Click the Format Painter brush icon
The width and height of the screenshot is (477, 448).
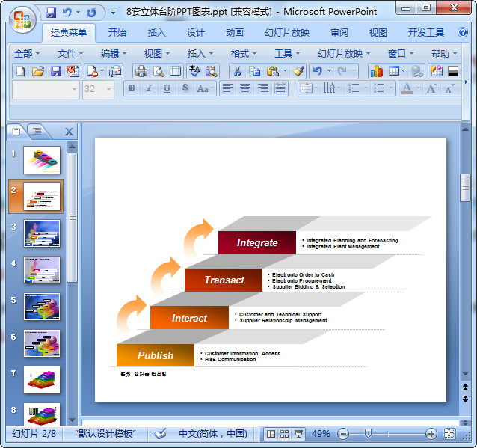coord(298,71)
